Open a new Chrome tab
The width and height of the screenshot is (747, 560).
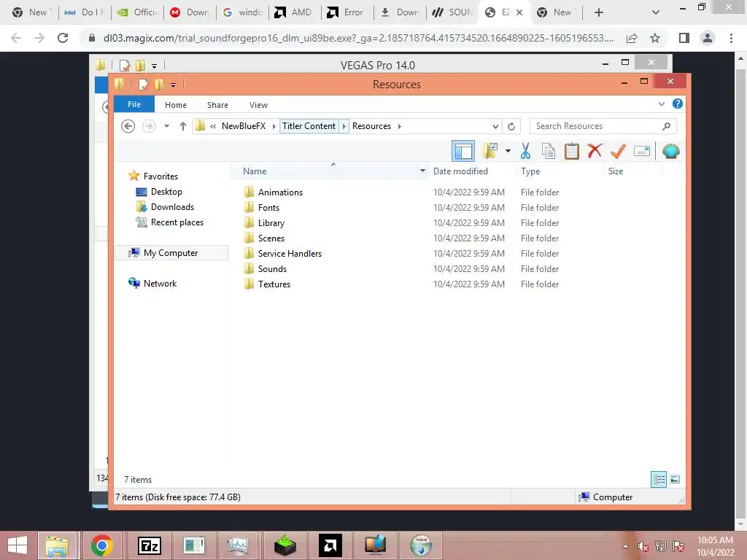coord(599,12)
